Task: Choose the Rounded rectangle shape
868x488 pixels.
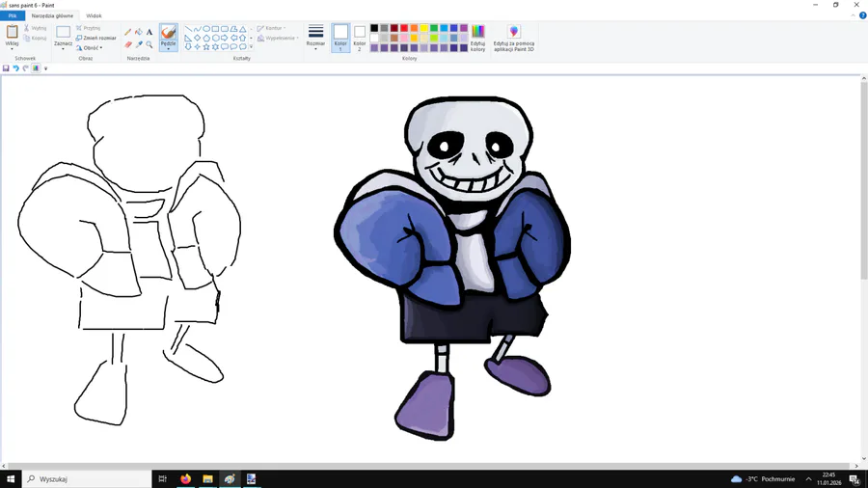Action: click(225, 29)
